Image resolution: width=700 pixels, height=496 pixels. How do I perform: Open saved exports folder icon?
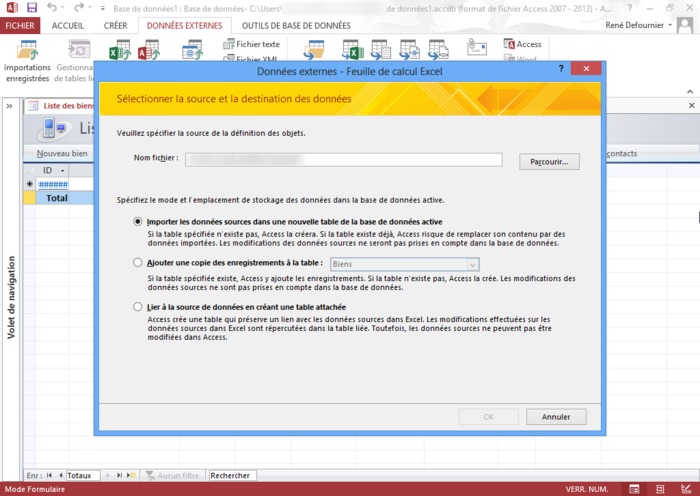point(314,50)
